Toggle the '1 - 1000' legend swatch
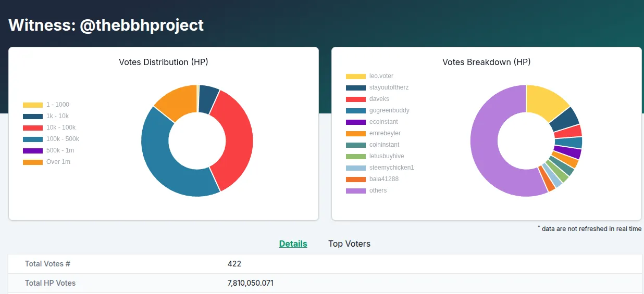This screenshot has height=294, width=644. click(33, 105)
